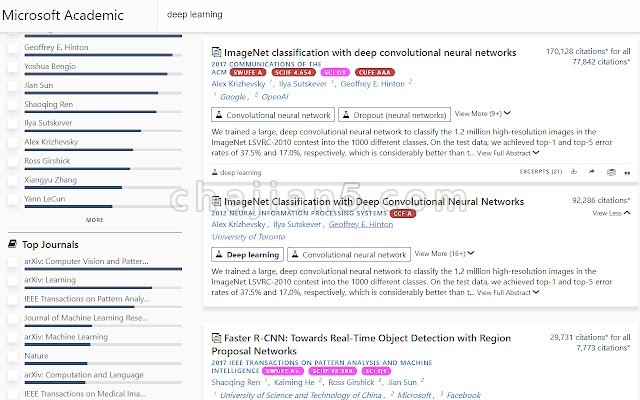Open the Microsoft affiliation link on Faster R-CNN
This screenshot has height=400, width=640.
[414, 395]
